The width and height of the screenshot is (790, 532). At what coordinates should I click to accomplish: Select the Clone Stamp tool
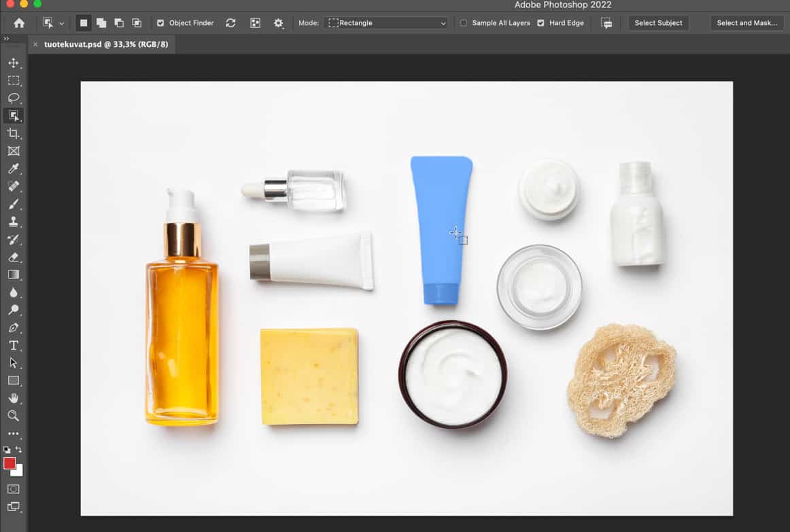(14, 221)
